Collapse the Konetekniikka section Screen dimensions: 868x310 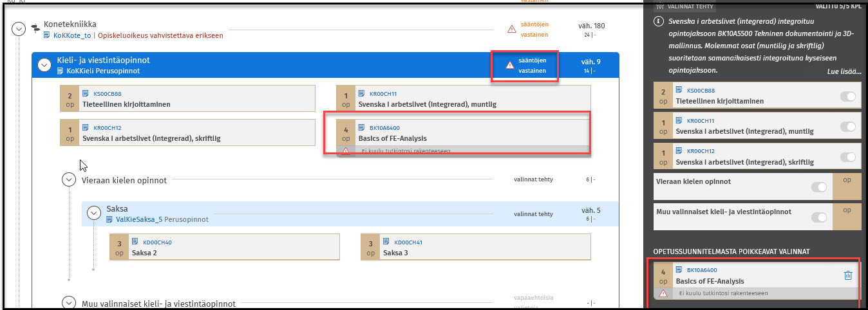coord(19,29)
